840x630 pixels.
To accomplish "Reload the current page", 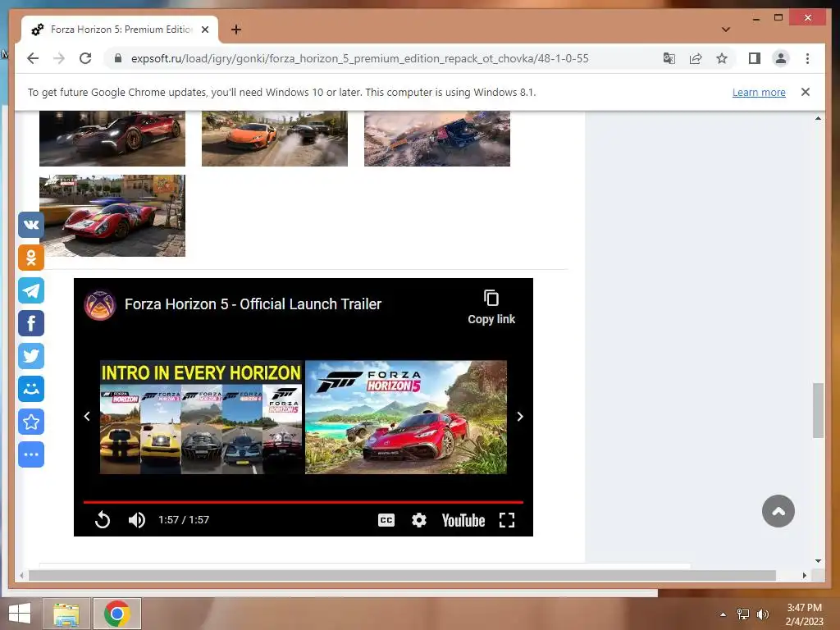I will coord(85,58).
